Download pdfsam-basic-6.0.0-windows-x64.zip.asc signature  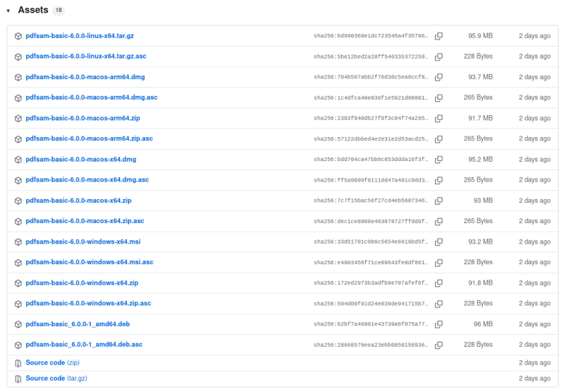pos(88,303)
